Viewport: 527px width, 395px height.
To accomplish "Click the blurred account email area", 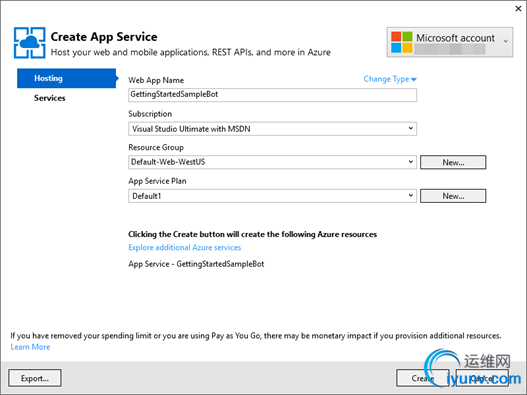I will tap(450, 49).
